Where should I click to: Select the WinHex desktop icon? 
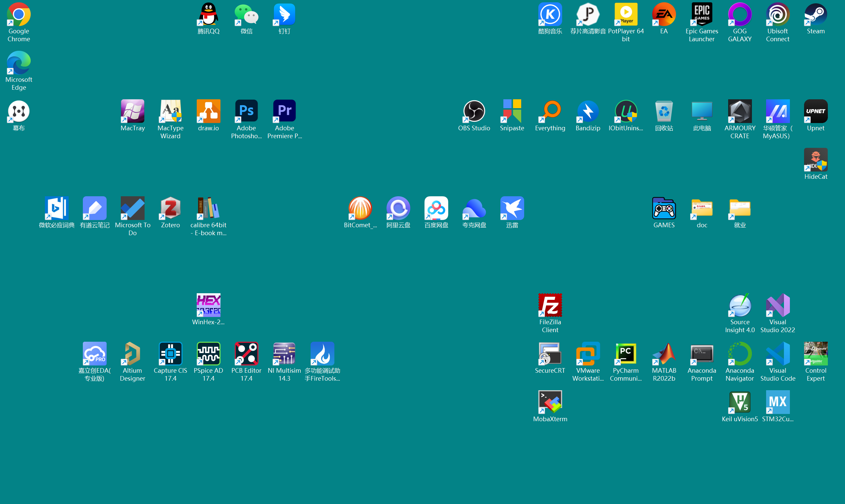[x=209, y=305]
